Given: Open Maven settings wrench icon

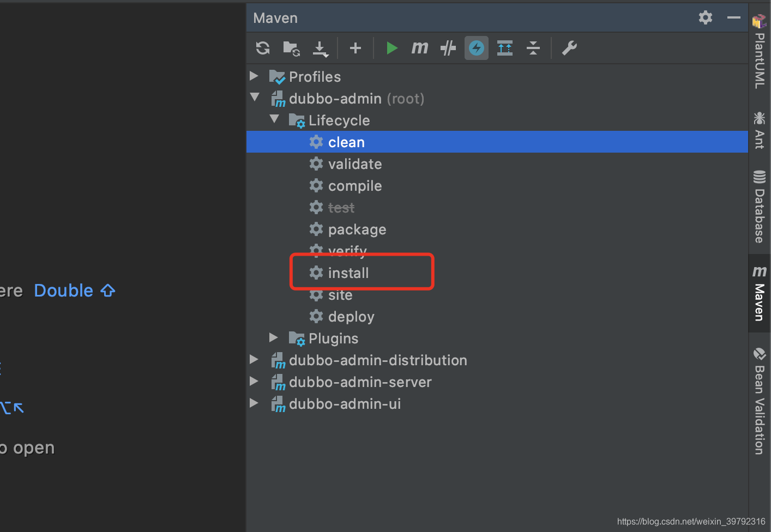Looking at the screenshot, I should pos(569,48).
